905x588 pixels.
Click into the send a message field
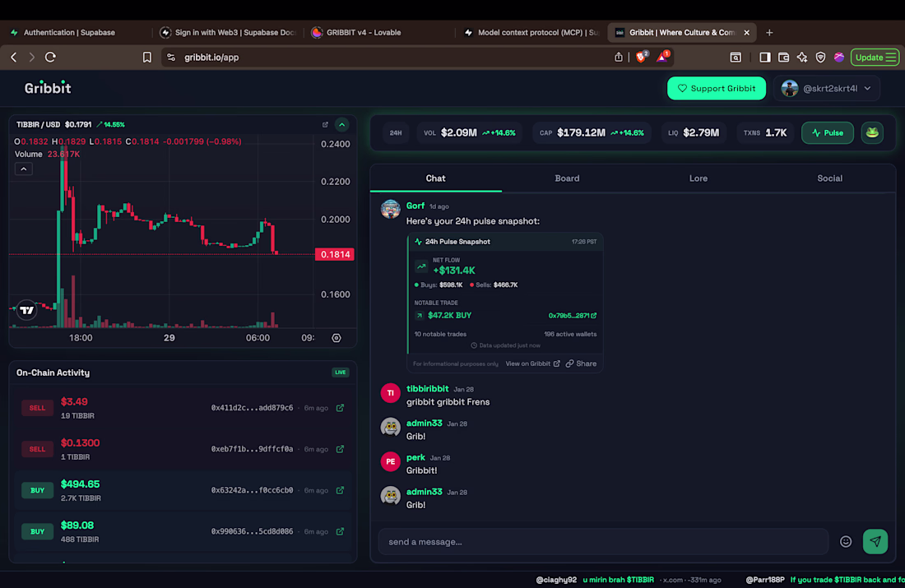point(603,541)
